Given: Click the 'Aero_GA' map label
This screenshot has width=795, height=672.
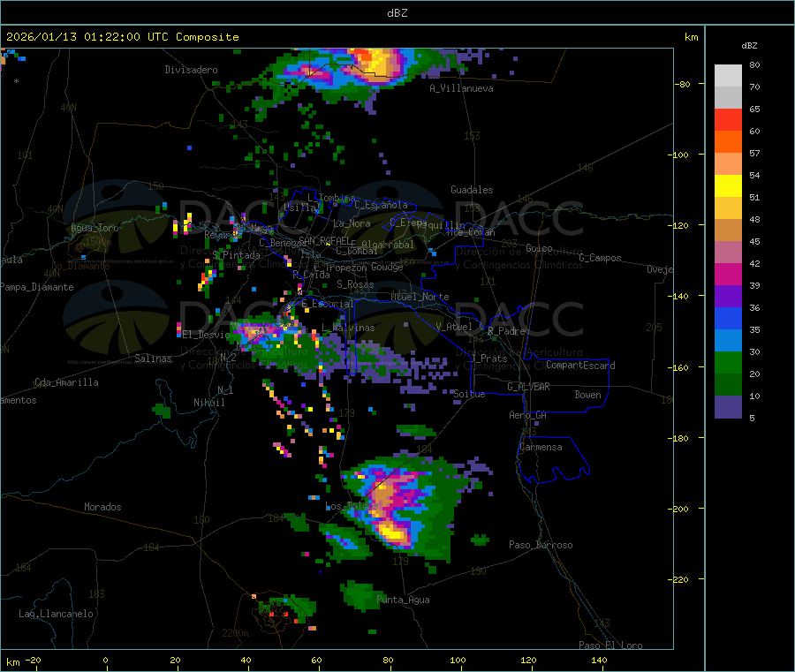Looking at the screenshot, I should pos(528,415).
